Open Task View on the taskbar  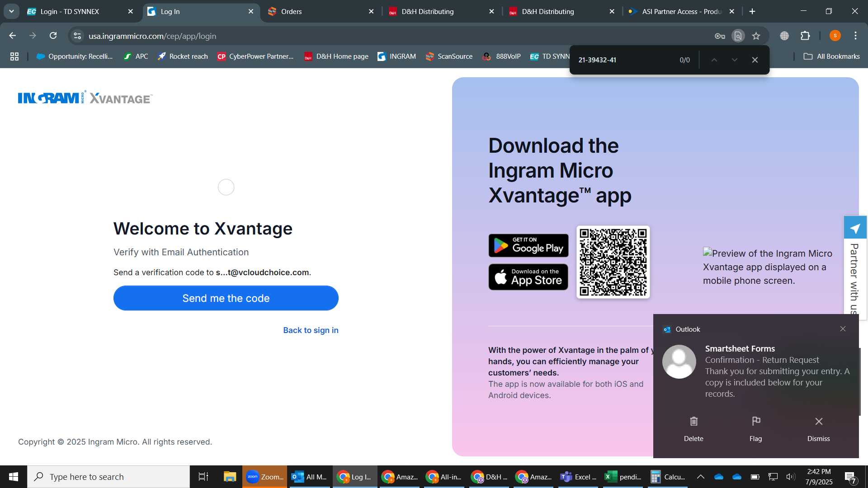[203, 477]
